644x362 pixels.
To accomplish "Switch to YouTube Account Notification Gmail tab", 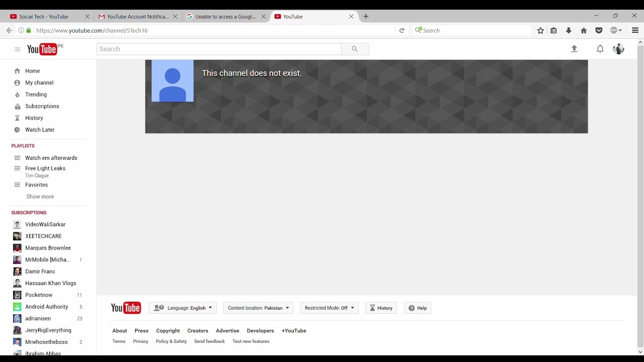I will (138, 17).
